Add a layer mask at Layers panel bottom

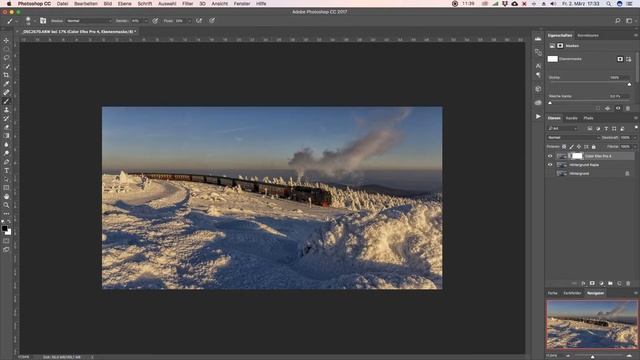pyautogui.click(x=592, y=283)
